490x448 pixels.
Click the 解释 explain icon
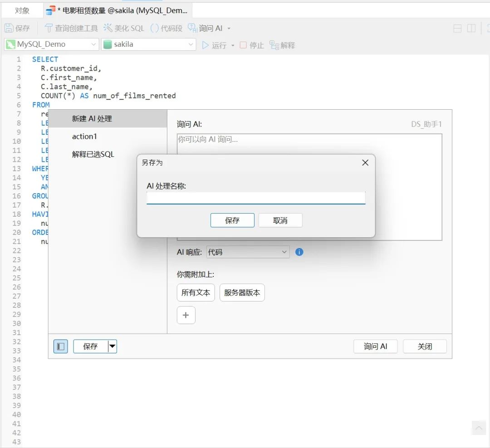coord(282,45)
